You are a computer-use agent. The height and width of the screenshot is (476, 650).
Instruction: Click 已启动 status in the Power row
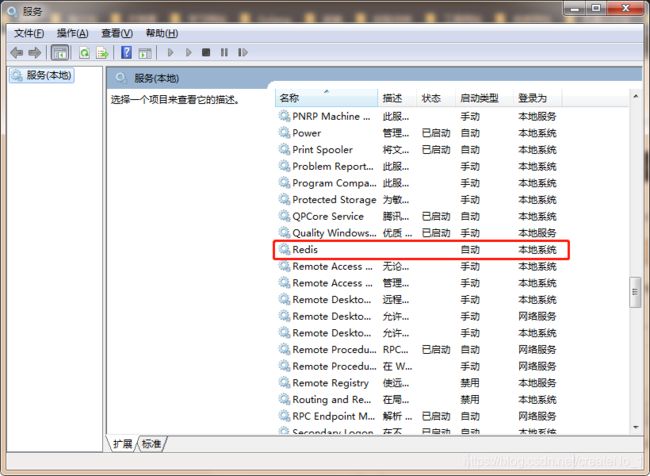pyautogui.click(x=436, y=133)
